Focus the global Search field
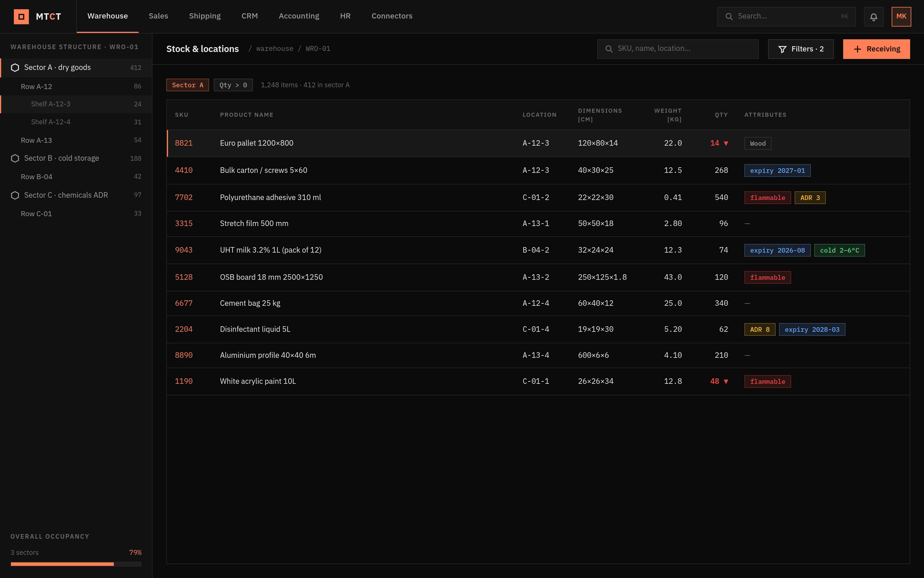The width and height of the screenshot is (924, 578). coord(786,16)
